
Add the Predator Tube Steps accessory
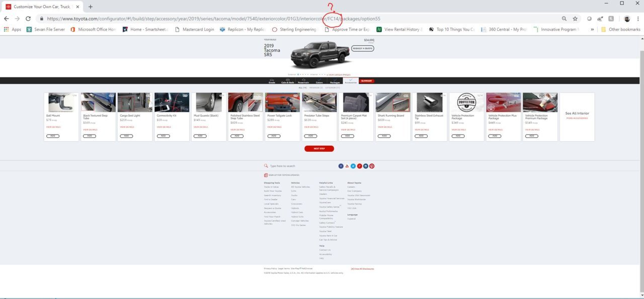310,136
